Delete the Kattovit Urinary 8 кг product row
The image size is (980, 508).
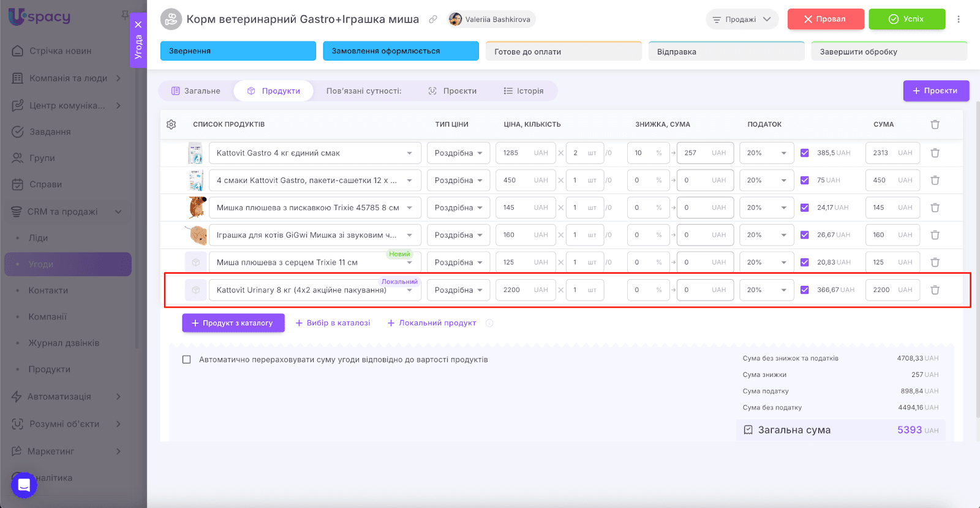pos(935,290)
